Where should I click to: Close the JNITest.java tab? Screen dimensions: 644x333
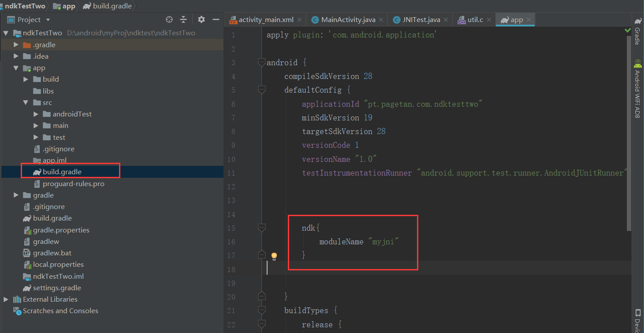click(446, 20)
